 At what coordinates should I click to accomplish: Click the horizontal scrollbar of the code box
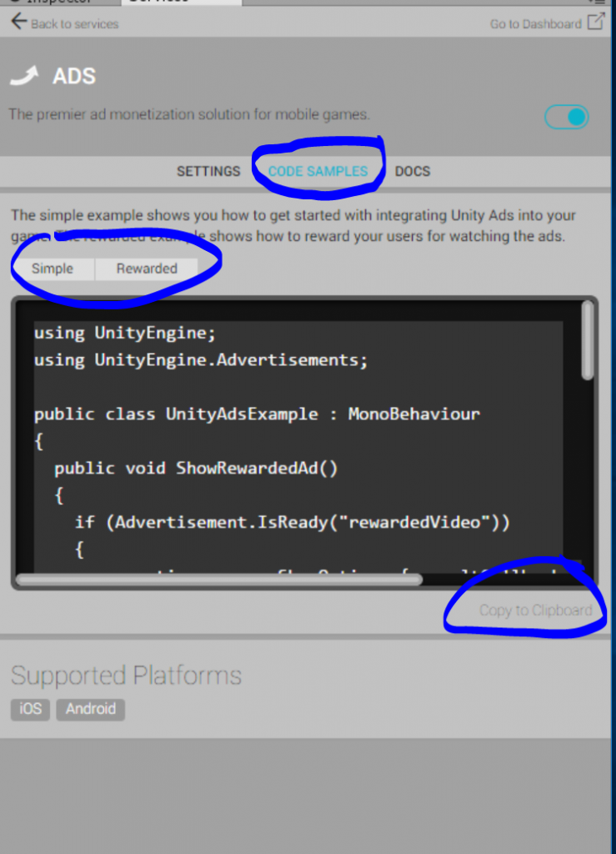tap(219, 580)
